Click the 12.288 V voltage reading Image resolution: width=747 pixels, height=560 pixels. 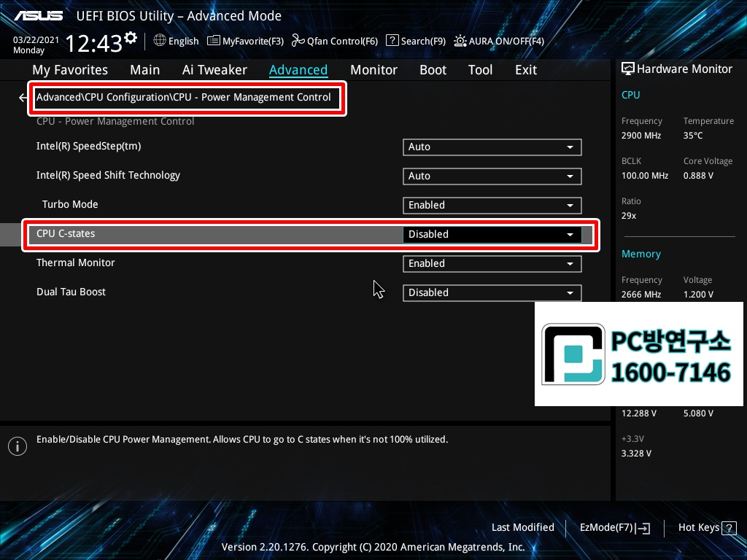639,413
